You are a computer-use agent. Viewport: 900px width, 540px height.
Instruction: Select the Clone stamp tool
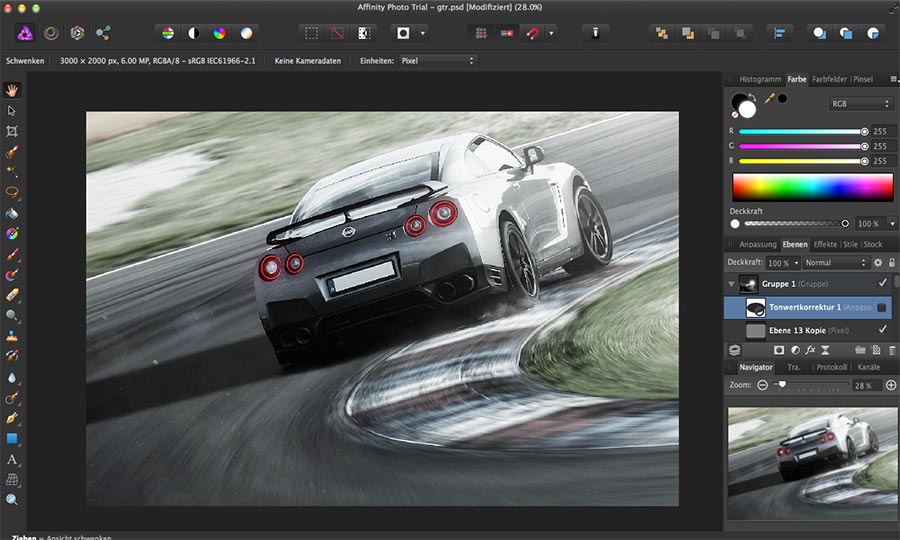11,336
